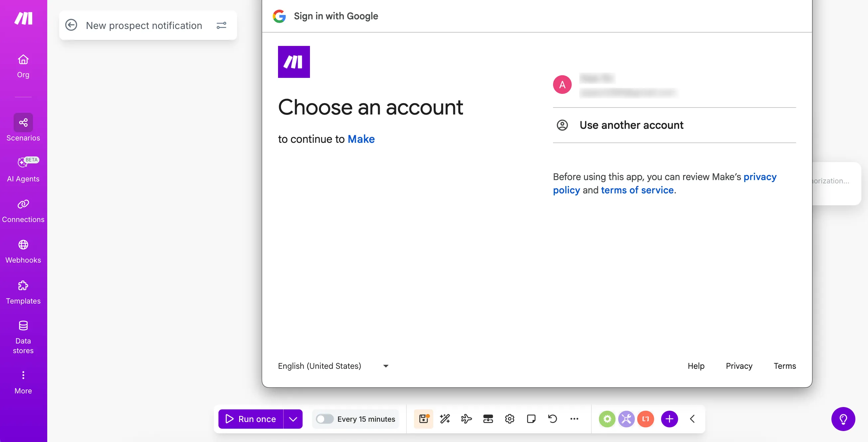Screen dimensions: 868x442
Task: Open the Make link in sign-in dialog
Action: coord(361,139)
